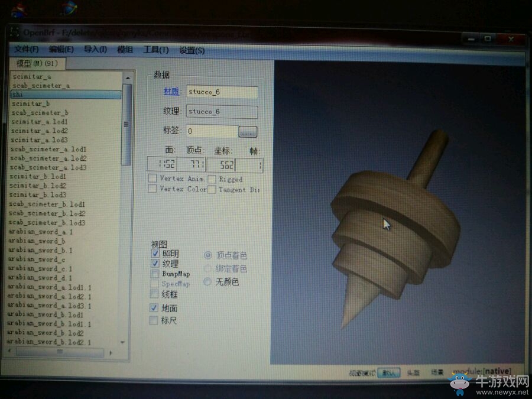Enable the BumpMap checkbox
The width and height of the screenshot is (532, 399).
tap(155, 274)
